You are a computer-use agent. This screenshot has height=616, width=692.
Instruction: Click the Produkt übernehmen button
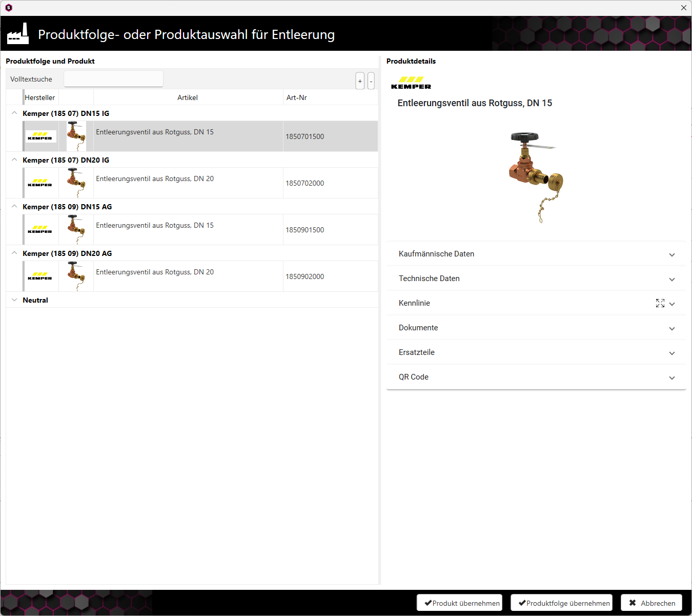[x=460, y=603]
